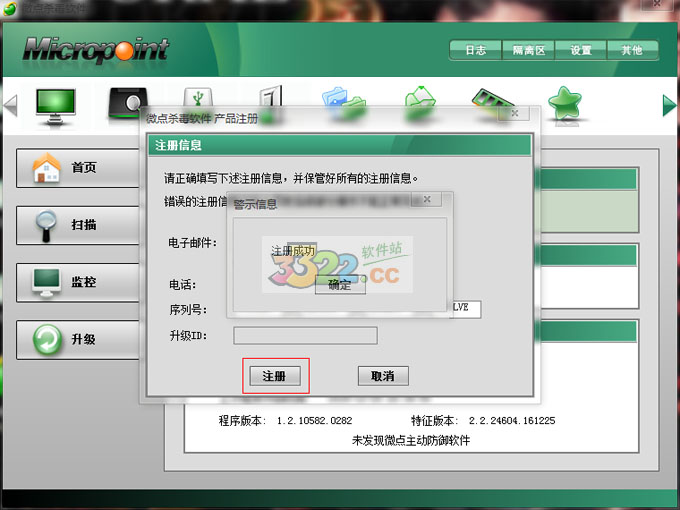680x510 pixels.
Task: Click the 未发现微点主动防御软件 status text
Action: click(x=411, y=441)
